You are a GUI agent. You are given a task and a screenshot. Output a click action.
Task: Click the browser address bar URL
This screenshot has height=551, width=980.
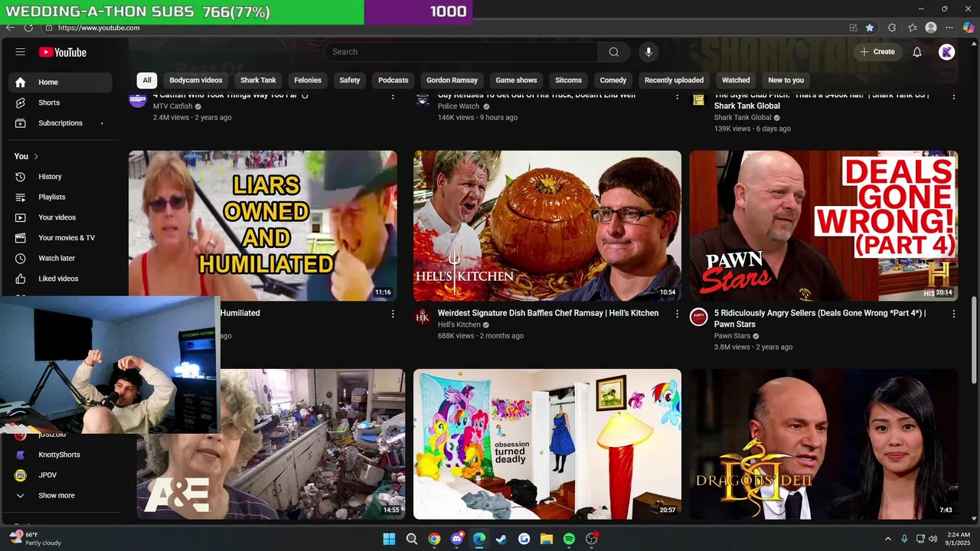click(99, 28)
